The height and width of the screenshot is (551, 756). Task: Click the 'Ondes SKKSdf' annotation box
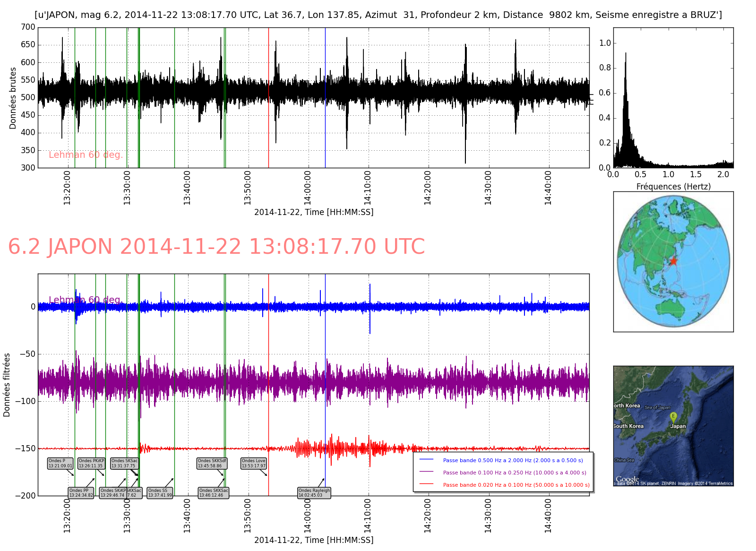point(212,463)
